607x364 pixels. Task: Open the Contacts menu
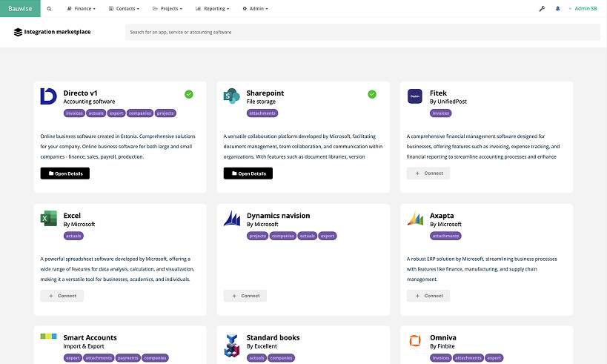tap(125, 9)
